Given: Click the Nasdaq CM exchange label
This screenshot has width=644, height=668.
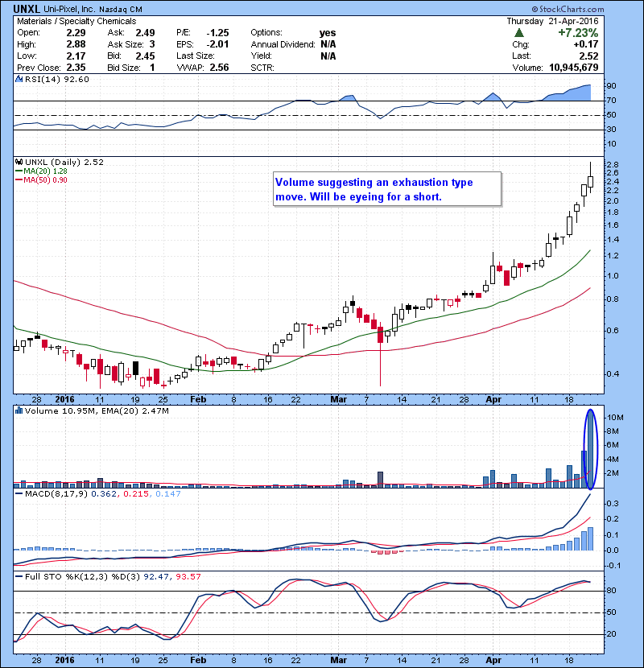Looking at the screenshot, I should (x=121, y=10).
